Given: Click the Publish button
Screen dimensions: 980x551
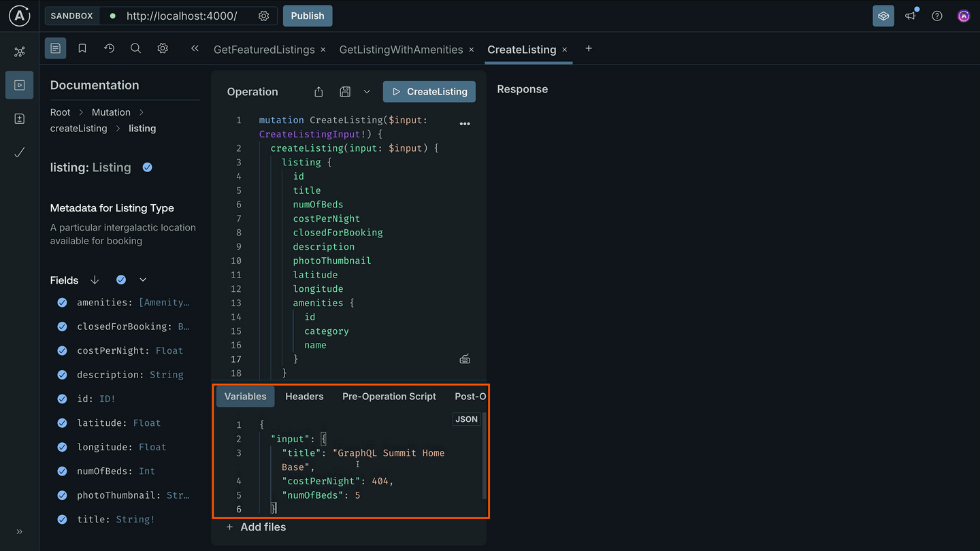Looking at the screenshot, I should pos(307,15).
